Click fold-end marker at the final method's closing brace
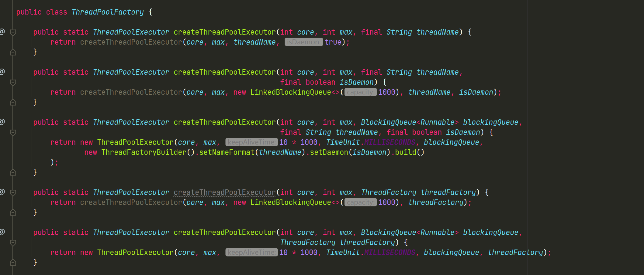The height and width of the screenshot is (275, 644). [x=13, y=262]
